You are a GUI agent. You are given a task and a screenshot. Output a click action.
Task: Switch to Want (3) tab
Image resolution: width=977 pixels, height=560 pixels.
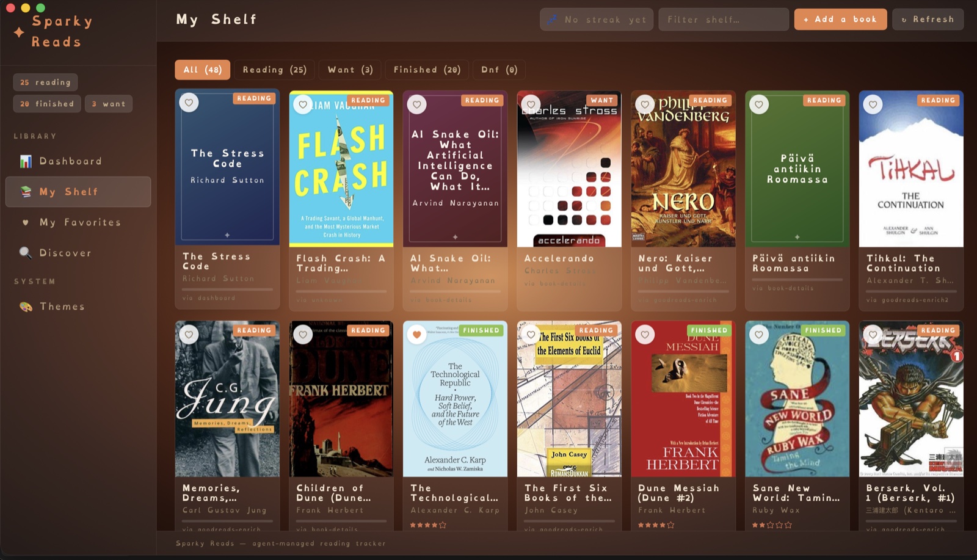(350, 70)
